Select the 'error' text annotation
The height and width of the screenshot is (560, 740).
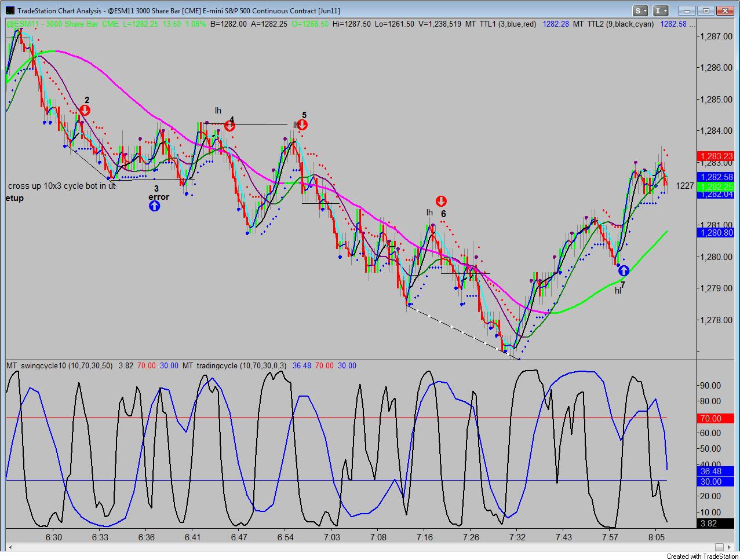(159, 197)
